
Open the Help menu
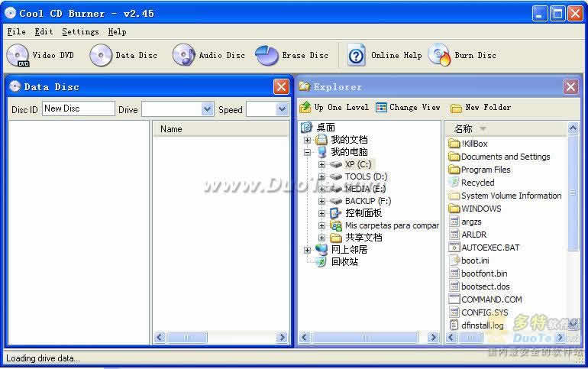pos(117,32)
